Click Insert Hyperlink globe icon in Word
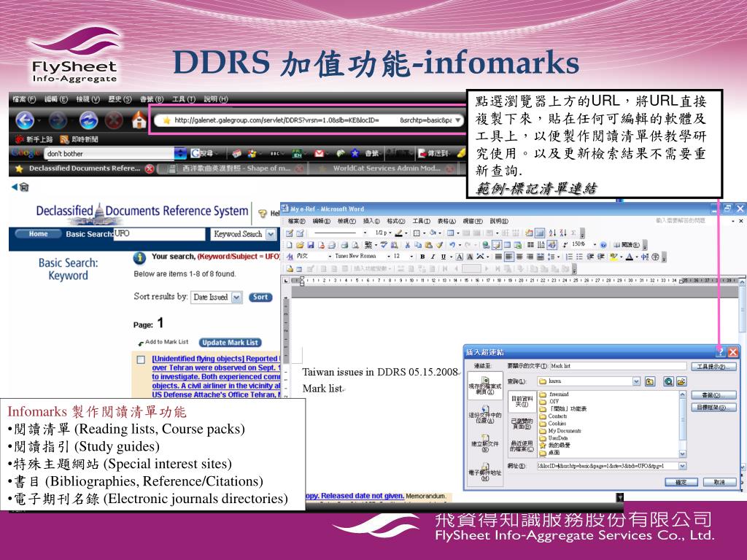 [485, 245]
